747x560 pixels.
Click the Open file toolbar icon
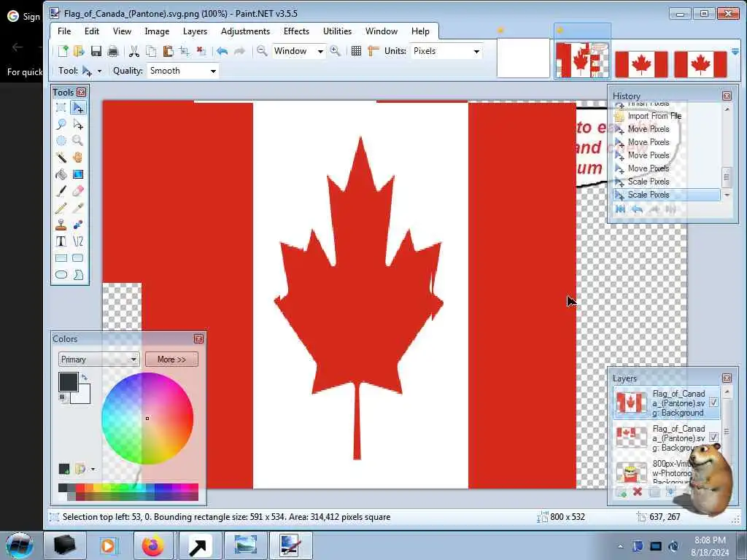(x=79, y=51)
